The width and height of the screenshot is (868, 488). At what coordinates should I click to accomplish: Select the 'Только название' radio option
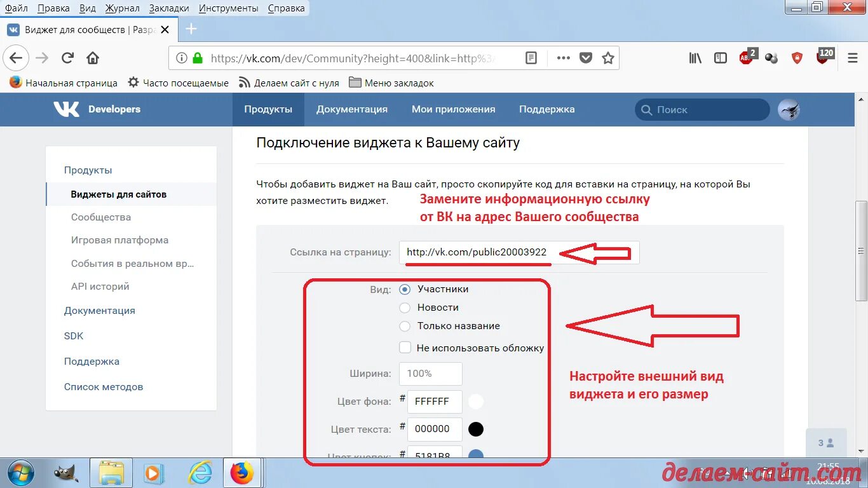click(x=405, y=326)
